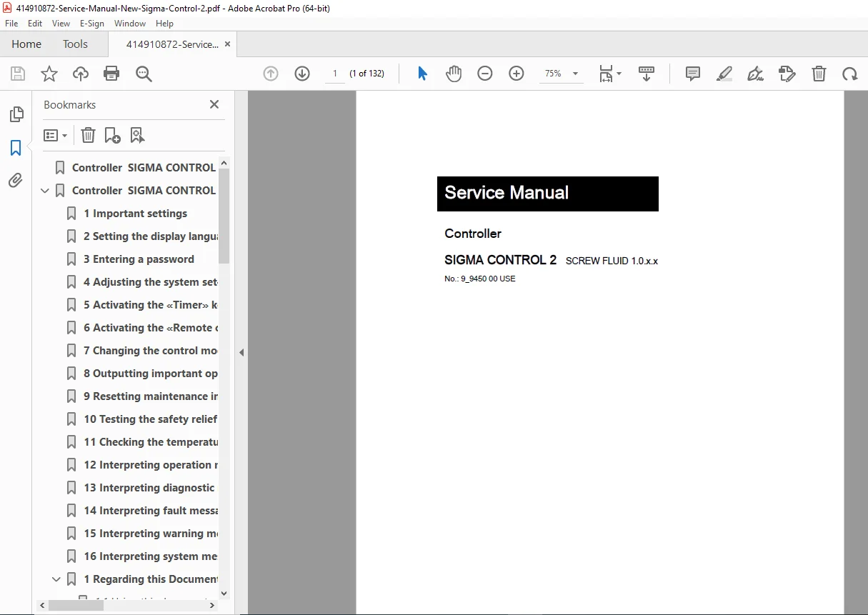Open the Page Thumbnails panel

16,114
